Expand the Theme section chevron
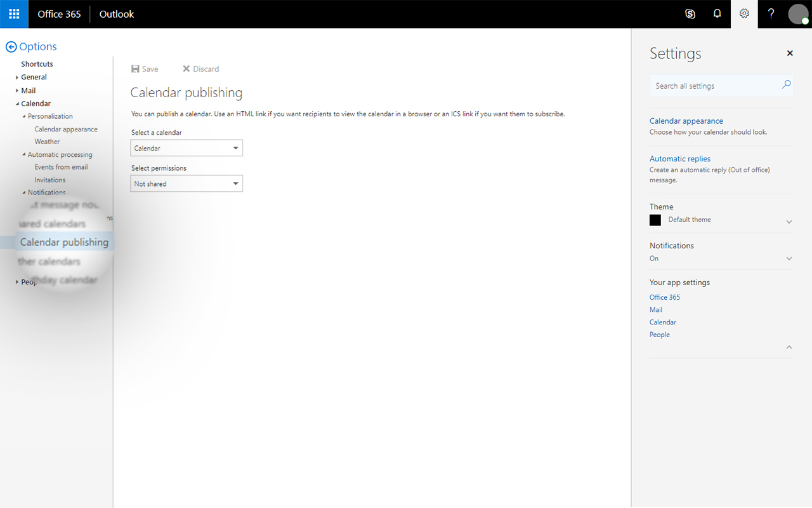 pos(789,222)
